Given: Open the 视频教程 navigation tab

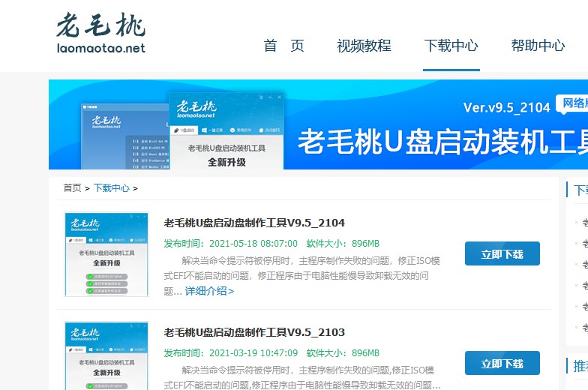Looking at the screenshot, I should tap(364, 46).
